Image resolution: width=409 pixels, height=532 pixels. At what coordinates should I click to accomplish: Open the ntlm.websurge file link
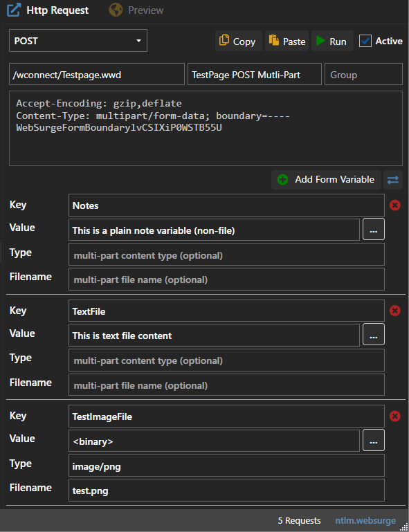pyautogui.click(x=365, y=520)
